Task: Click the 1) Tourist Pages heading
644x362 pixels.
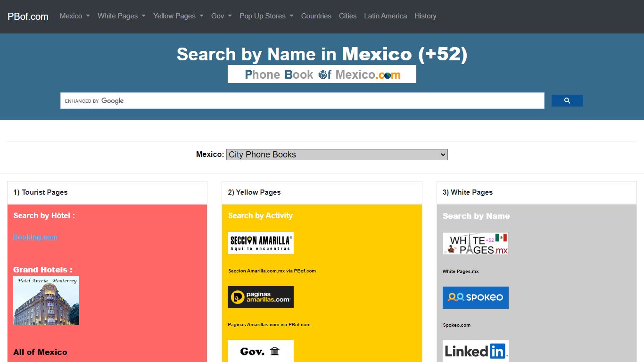Action: click(x=41, y=192)
